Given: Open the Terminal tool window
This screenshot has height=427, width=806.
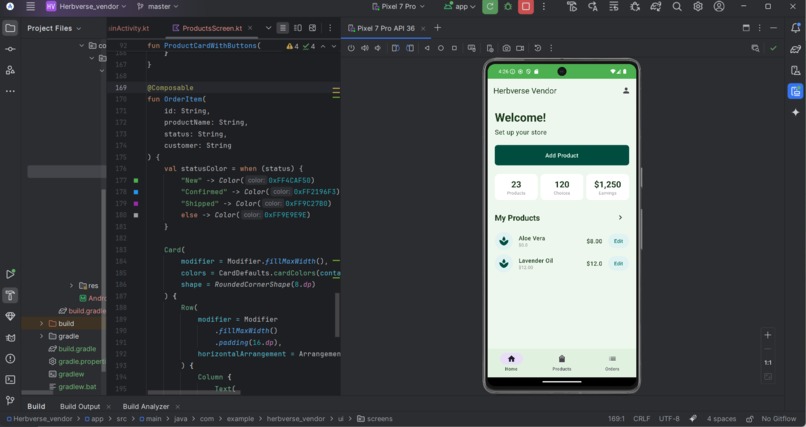Looking at the screenshot, I should click(10, 380).
